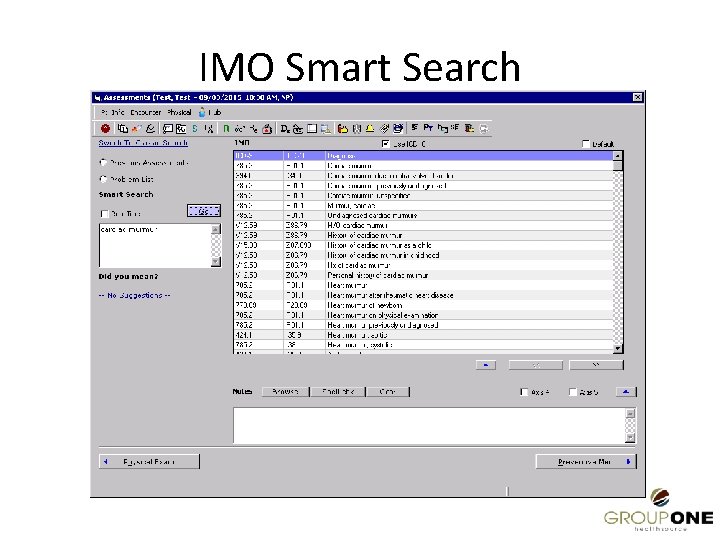Select 'Heart murmur of newborn' row

(x=423, y=305)
